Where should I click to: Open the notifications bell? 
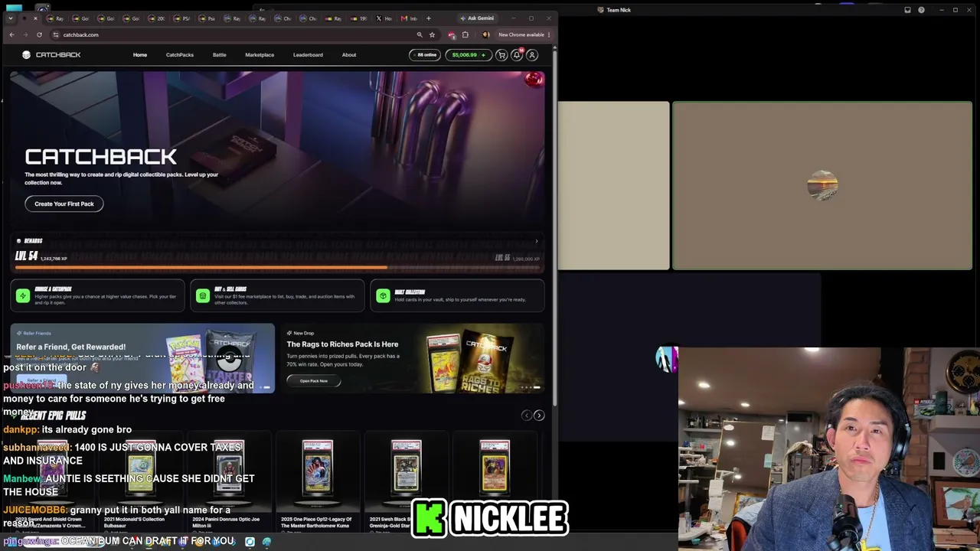coord(517,55)
